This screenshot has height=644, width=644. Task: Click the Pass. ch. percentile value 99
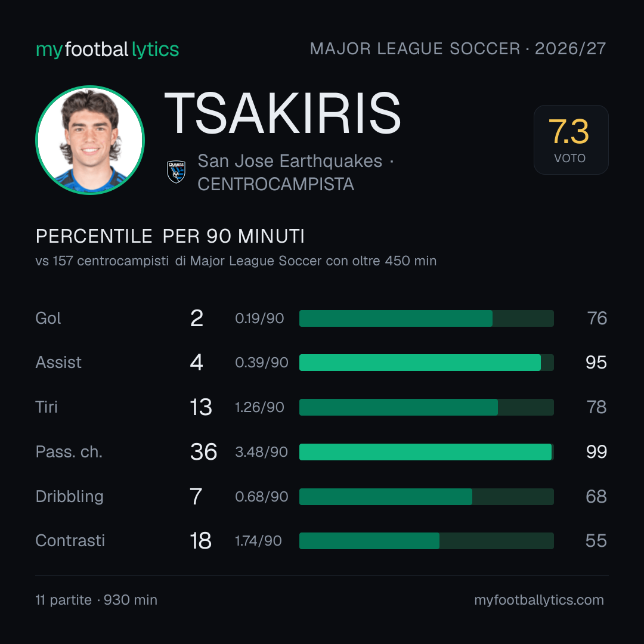pos(596,452)
